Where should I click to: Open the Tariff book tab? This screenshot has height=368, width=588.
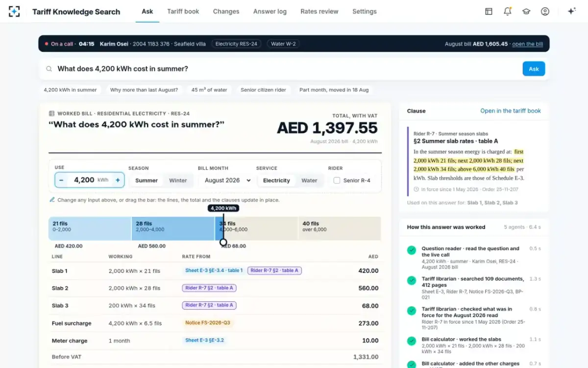click(183, 11)
